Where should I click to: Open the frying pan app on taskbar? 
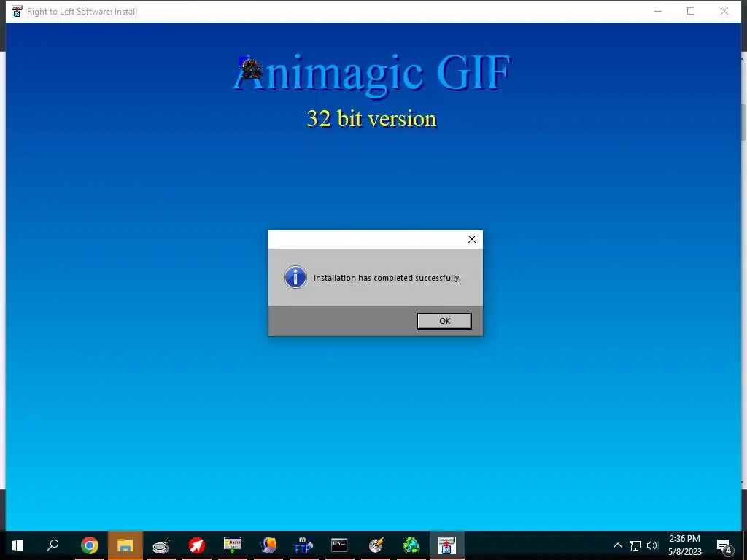pyautogui.click(x=161, y=545)
